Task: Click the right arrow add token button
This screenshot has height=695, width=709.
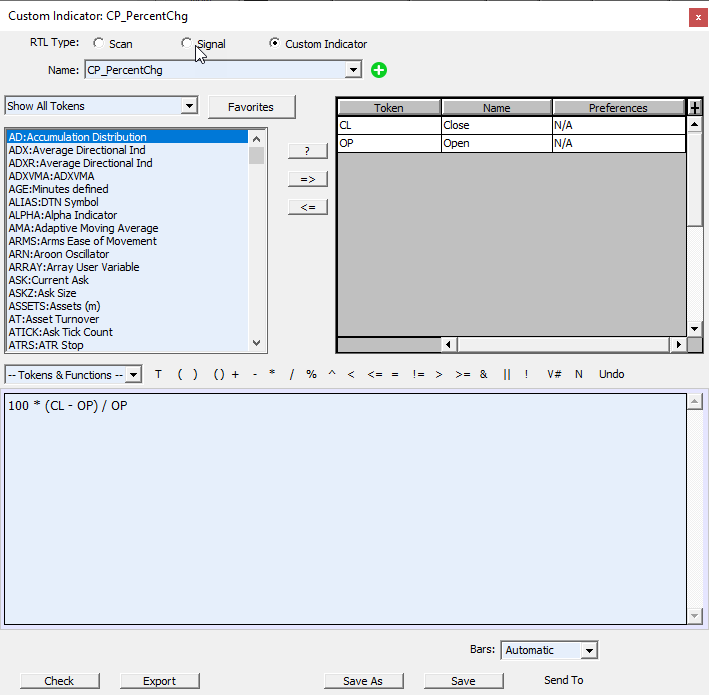Action: (x=307, y=179)
